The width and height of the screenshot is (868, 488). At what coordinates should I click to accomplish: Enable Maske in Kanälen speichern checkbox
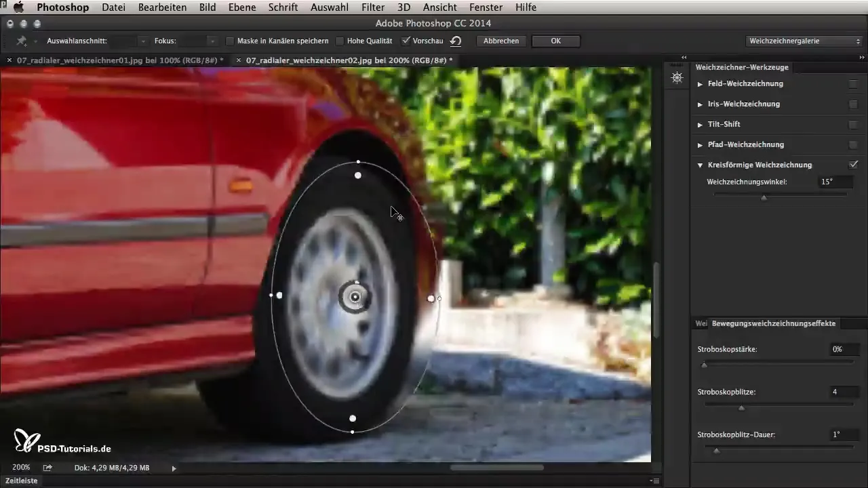[230, 41]
